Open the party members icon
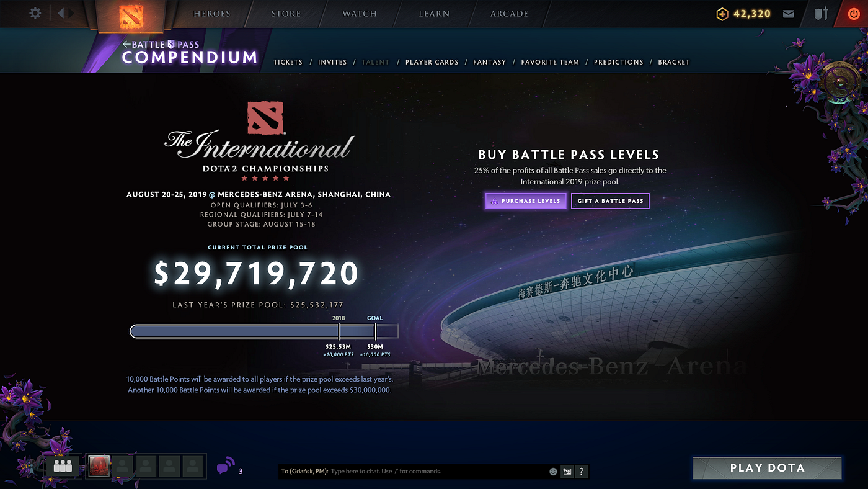This screenshot has width=868, height=489. point(63,465)
